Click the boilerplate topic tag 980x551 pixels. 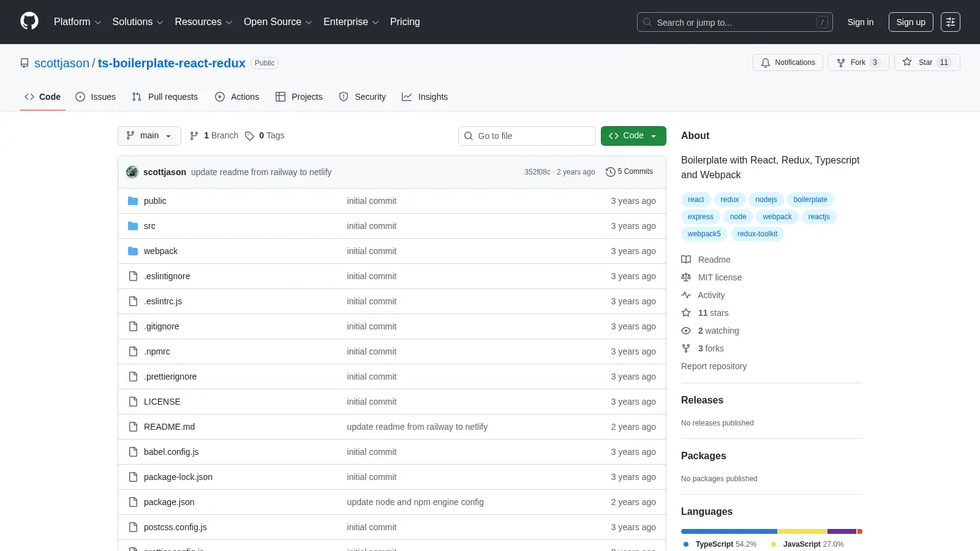[x=810, y=200]
